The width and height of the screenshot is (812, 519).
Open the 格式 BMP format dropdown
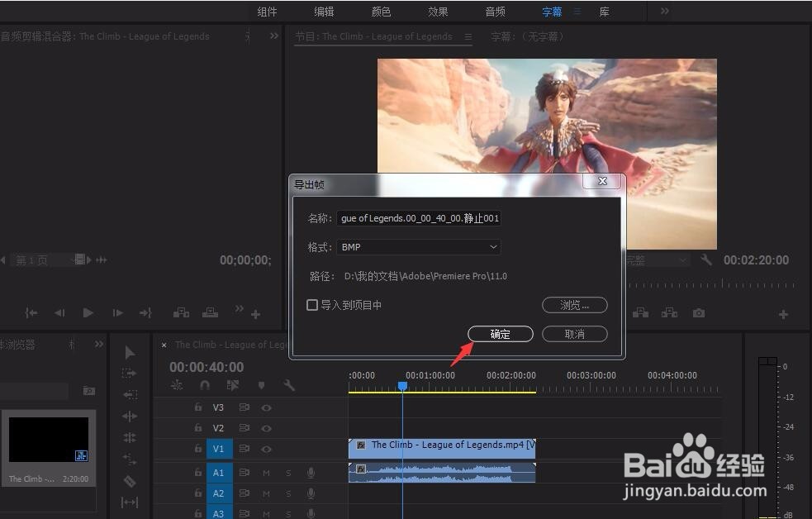[x=419, y=247]
